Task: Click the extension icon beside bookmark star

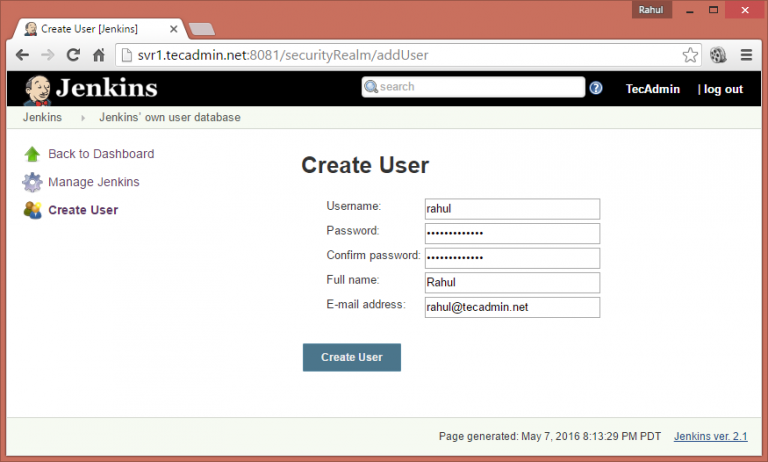Action: coord(718,55)
